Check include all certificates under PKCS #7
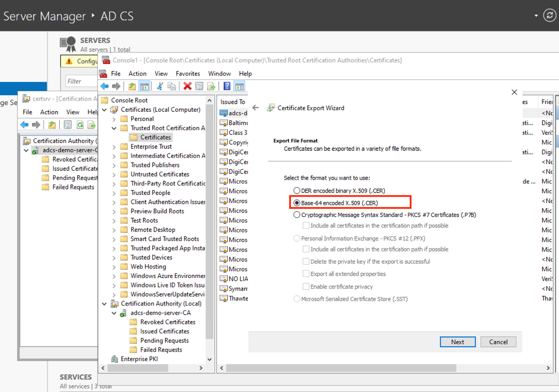559x392 pixels. click(306, 226)
